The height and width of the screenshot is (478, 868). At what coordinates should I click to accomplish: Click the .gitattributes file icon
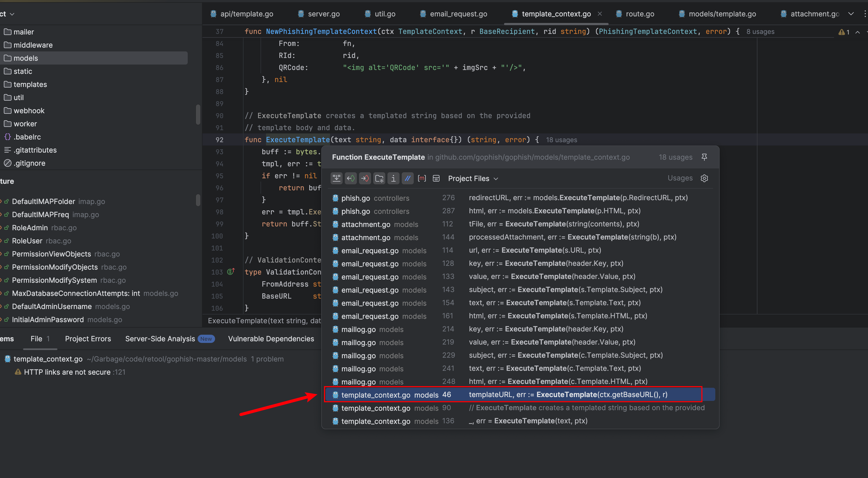pos(7,150)
